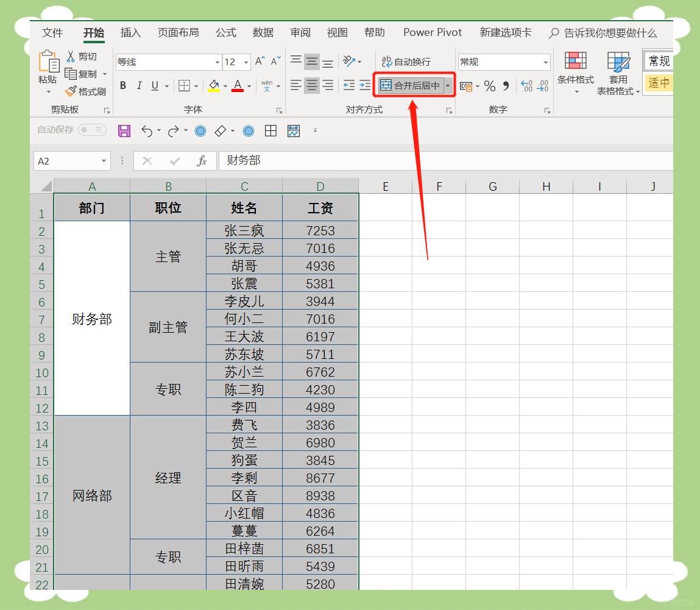Toggle underline formatting
The image size is (700, 610).
tap(155, 85)
